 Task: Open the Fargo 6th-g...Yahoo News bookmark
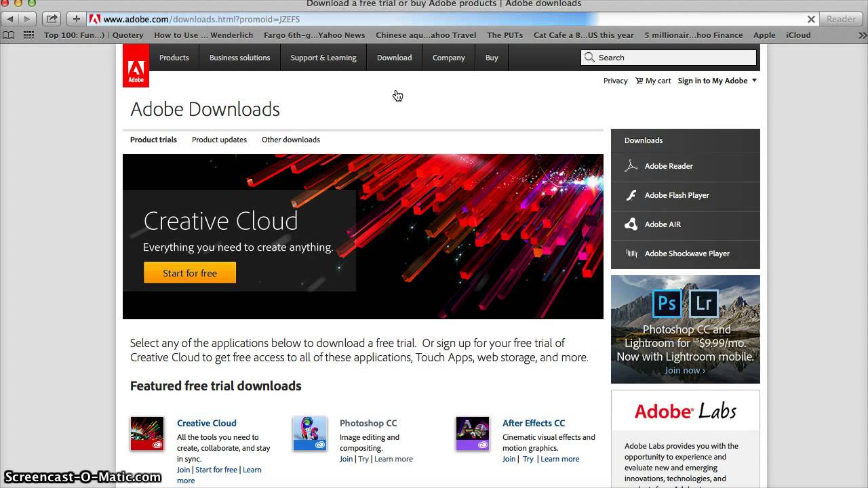315,35
